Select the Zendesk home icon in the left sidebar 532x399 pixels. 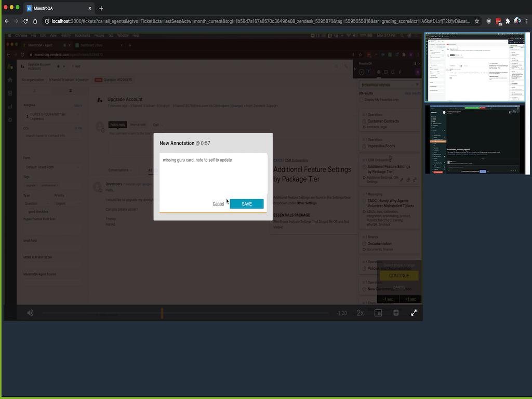click(x=9, y=79)
